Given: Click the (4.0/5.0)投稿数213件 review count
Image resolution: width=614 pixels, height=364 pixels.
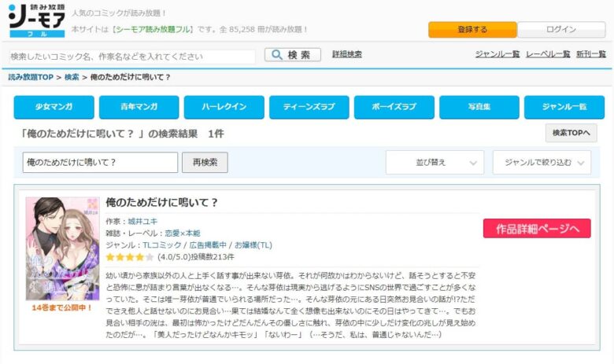Looking at the screenshot, I should (196, 257).
